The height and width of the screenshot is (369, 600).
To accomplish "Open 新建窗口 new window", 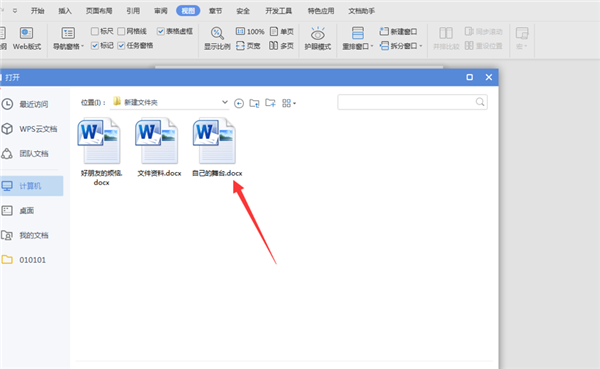I will point(398,31).
